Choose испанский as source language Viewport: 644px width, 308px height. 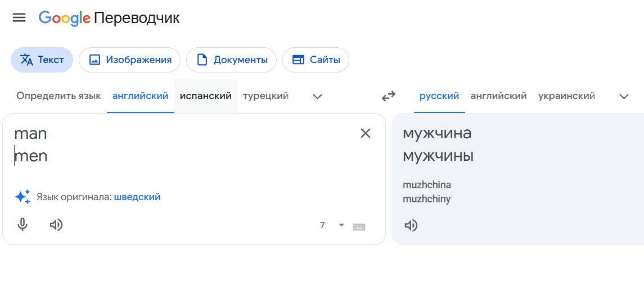click(206, 96)
